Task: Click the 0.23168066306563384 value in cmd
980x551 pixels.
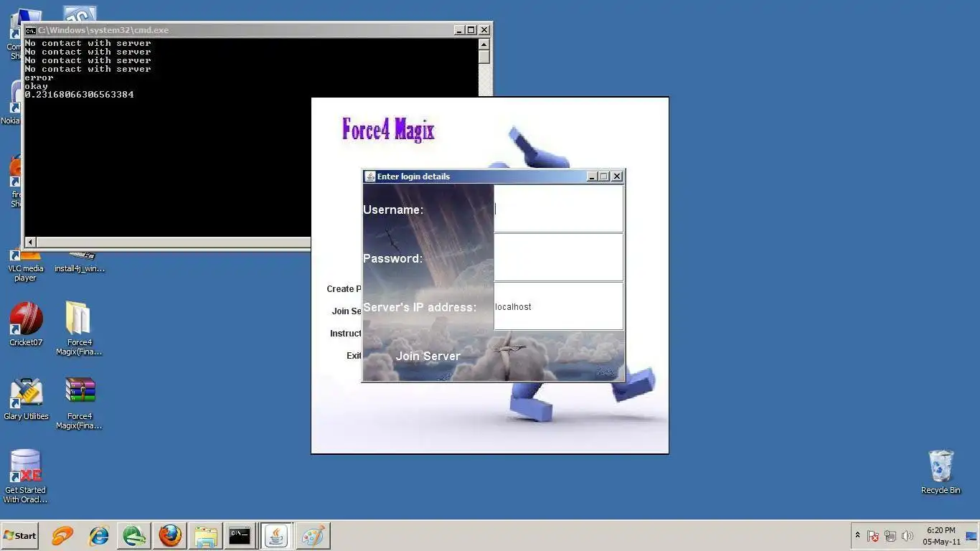Action: tap(79, 95)
